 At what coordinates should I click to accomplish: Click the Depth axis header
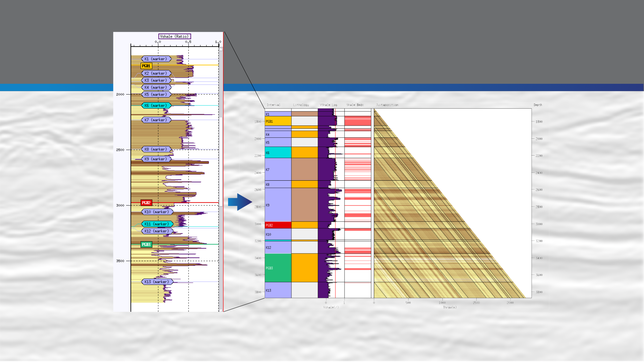(x=538, y=105)
